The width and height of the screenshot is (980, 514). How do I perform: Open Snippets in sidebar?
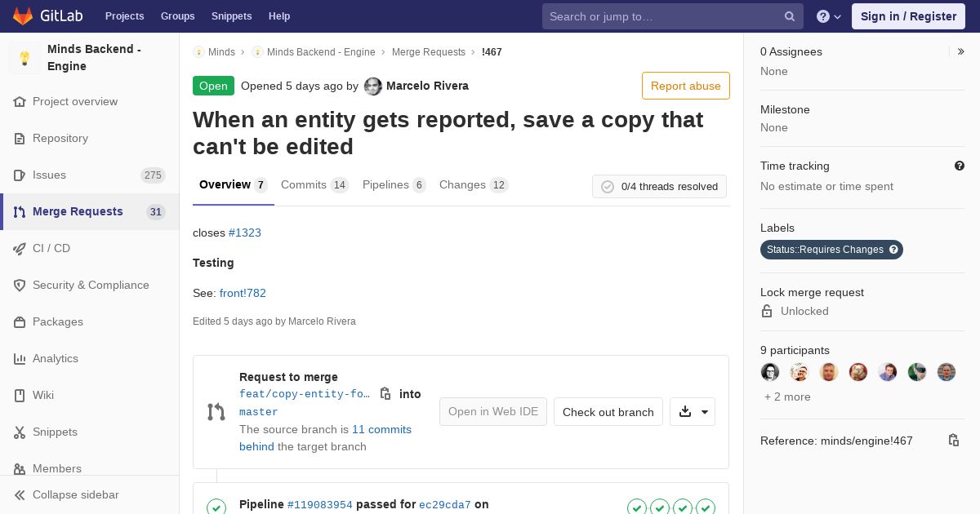(90, 432)
